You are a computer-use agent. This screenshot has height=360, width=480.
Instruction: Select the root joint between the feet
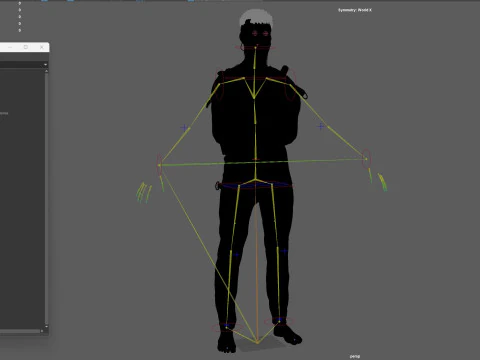click(257, 342)
